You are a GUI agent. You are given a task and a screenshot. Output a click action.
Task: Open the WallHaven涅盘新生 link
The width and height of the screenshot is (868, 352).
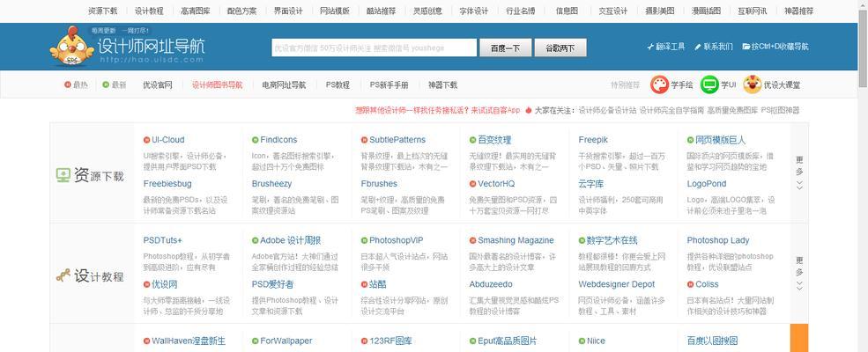189,341
